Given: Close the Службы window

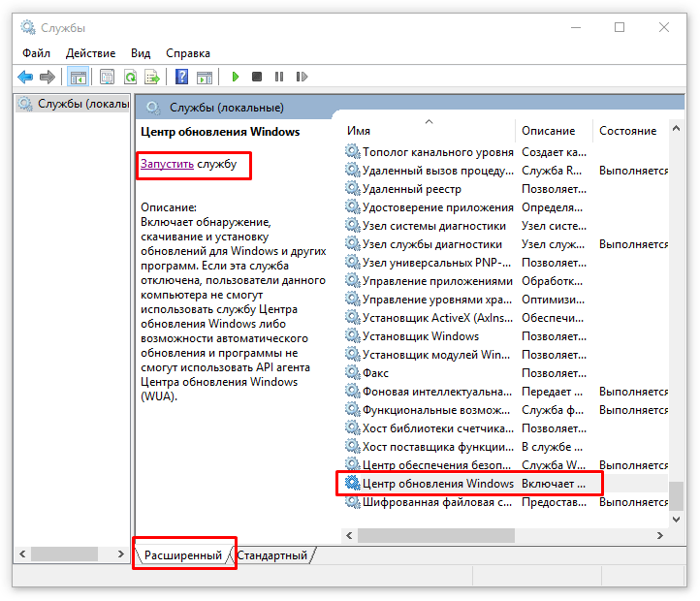Looking at the screenshot, I should (x=664, y=28).
